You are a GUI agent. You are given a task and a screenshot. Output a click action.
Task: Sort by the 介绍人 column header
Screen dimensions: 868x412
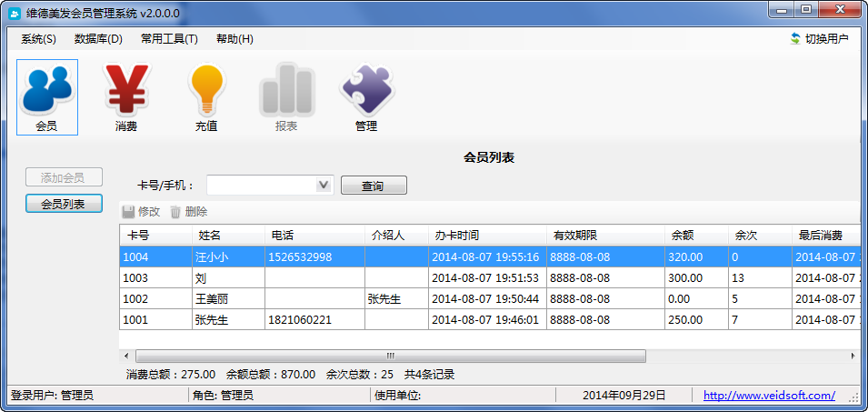(396, 236)
